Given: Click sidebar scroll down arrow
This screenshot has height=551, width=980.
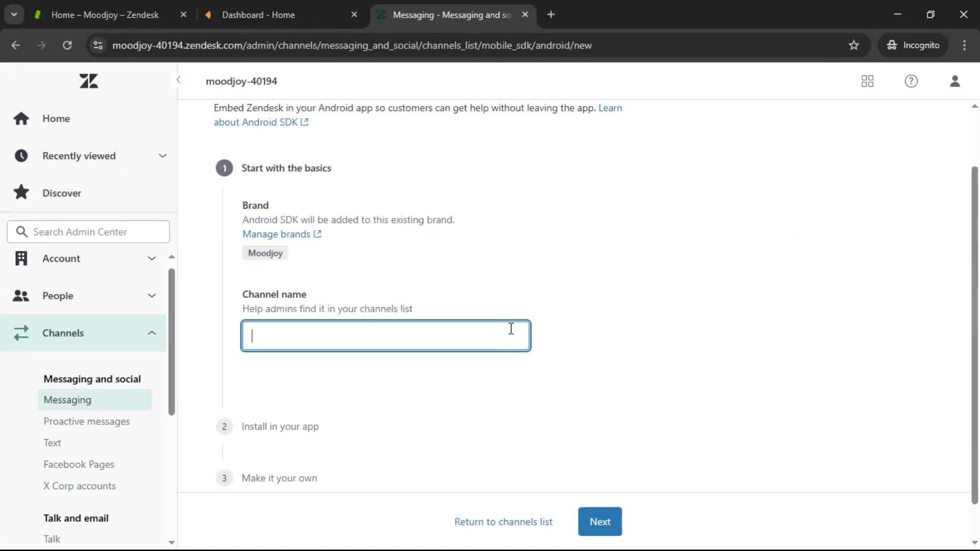Looking at the screenshot, I should pos(171,542).
